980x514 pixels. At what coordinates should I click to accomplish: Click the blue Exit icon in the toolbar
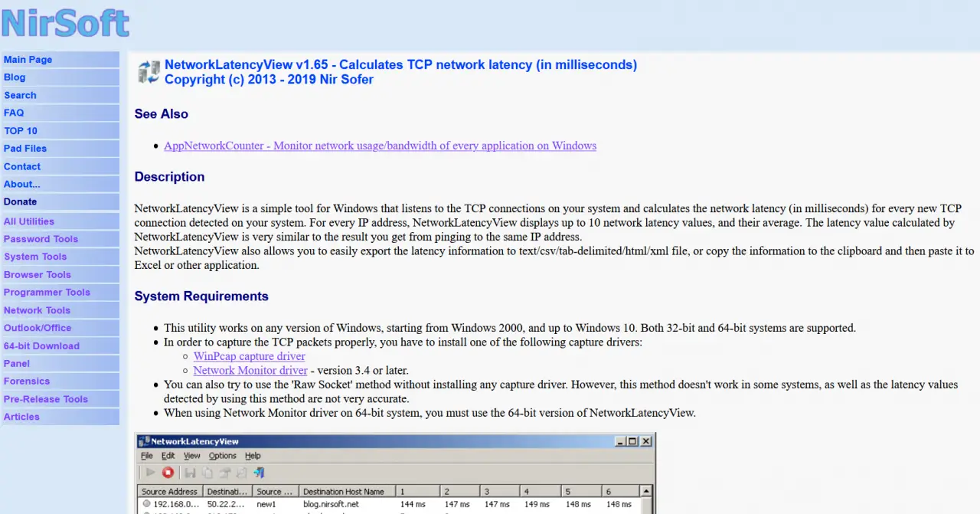click(260, 473)
